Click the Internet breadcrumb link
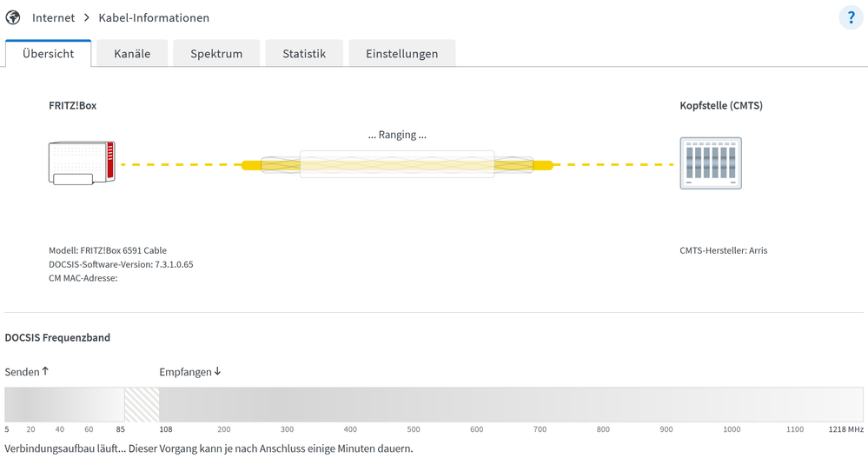Viewport: 868px width, 465px height. click(53, 18)
